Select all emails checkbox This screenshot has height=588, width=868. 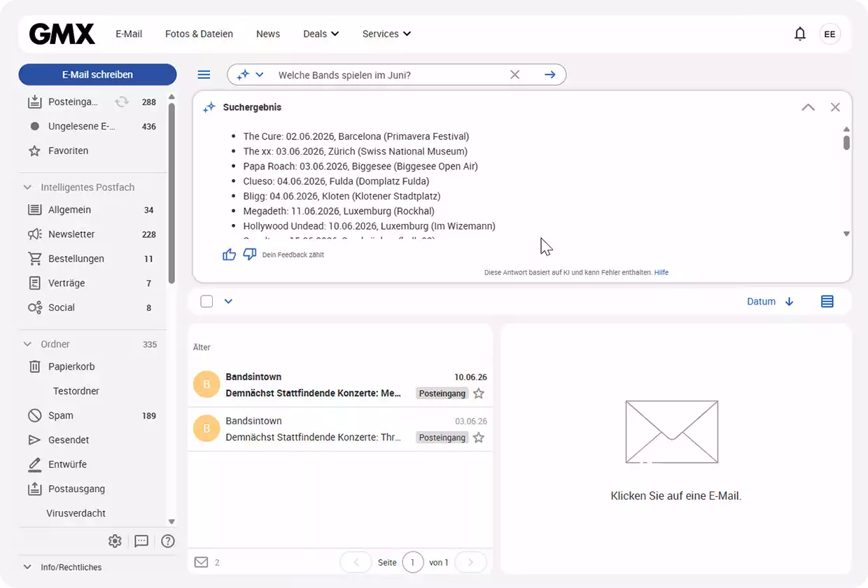pyautogui.click(x=206, y=302)
